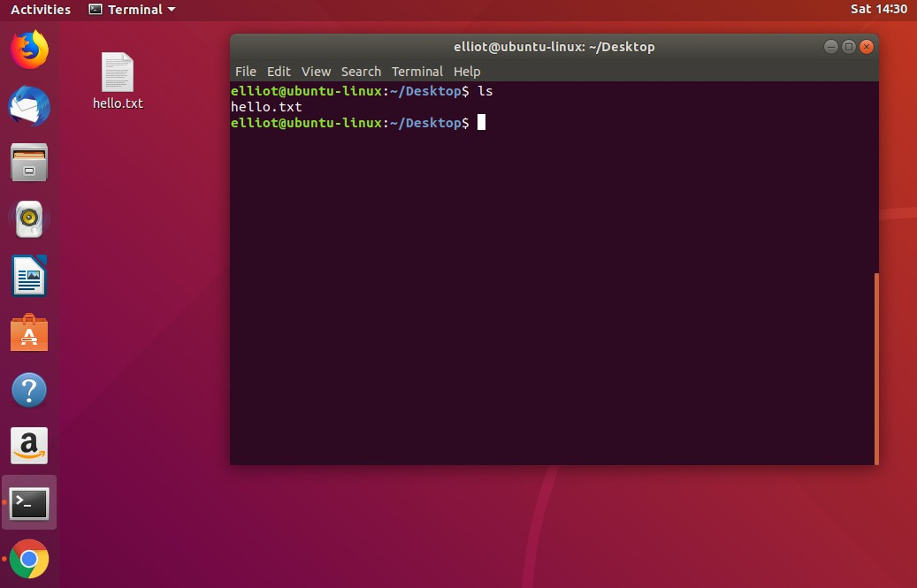Open Thunderbird Mail from the dock
Image resolution: width=917 pixels, height=588 pixels.
click(x=29, y=106)
